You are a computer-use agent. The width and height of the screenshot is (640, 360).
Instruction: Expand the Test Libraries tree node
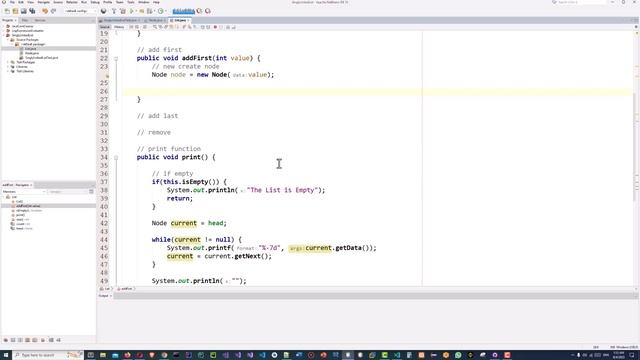(8, 71)
